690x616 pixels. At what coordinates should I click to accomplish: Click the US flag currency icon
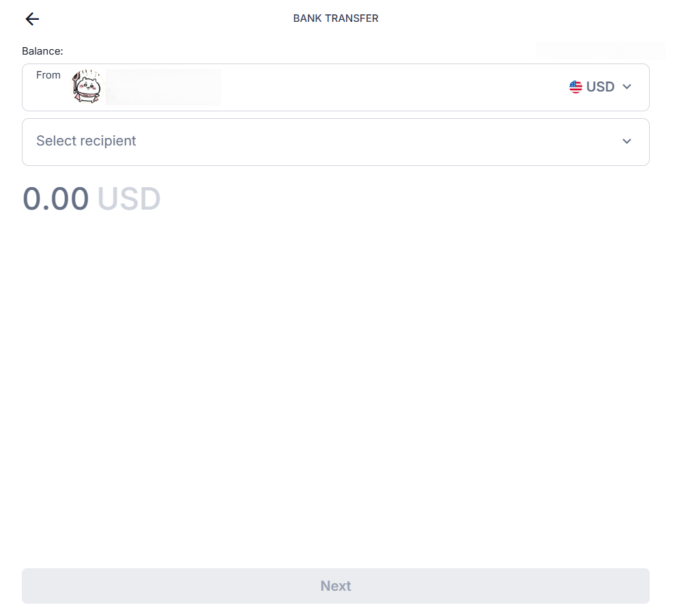[x=575, y=87]
